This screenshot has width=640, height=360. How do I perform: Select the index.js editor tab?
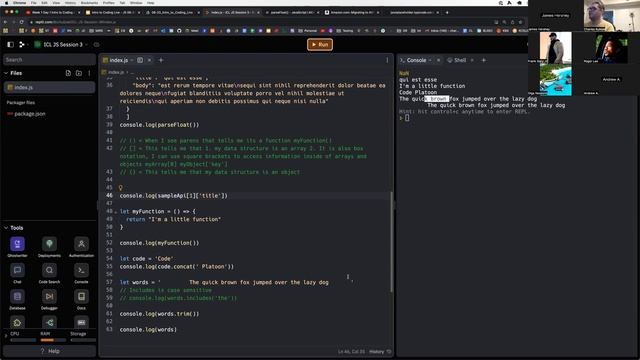[x=118, y=60]
